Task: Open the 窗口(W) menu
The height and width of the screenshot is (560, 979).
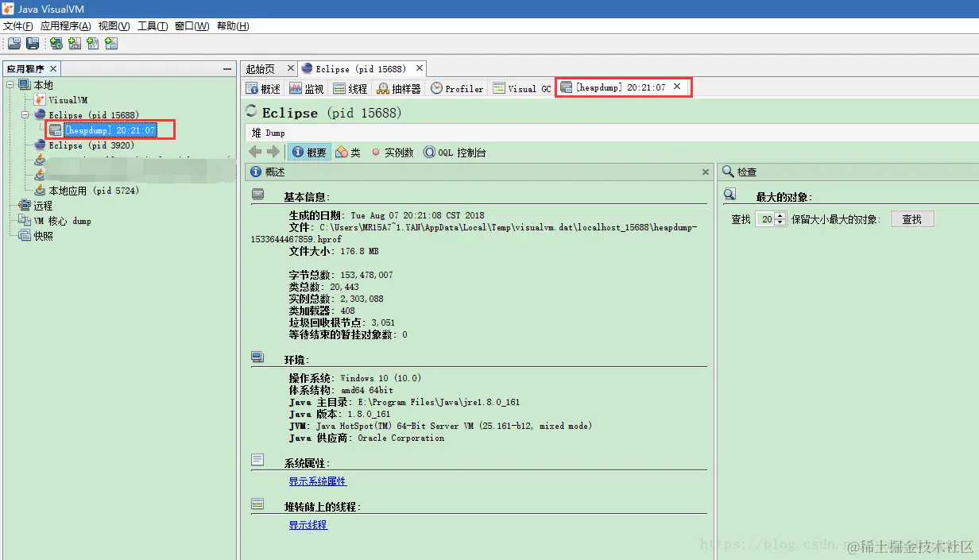Action: pyautogui.click(x=192, y=26)
